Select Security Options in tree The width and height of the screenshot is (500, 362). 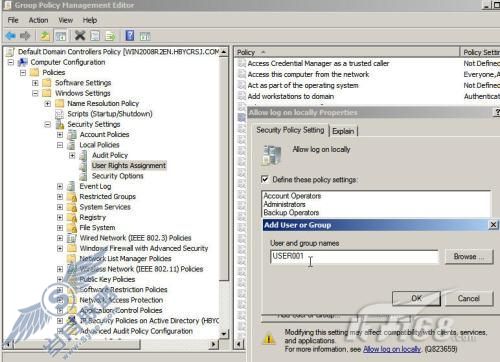(118, 176)
